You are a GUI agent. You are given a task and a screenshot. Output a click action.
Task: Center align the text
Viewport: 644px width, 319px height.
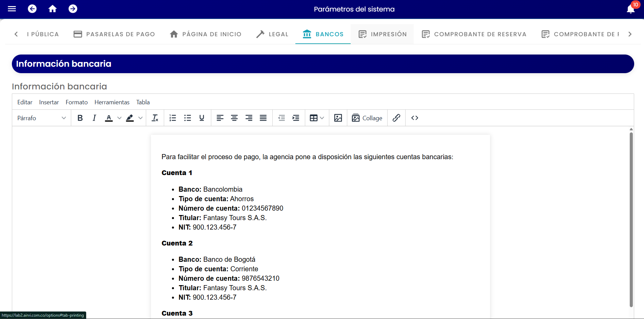tap(234, 118)
